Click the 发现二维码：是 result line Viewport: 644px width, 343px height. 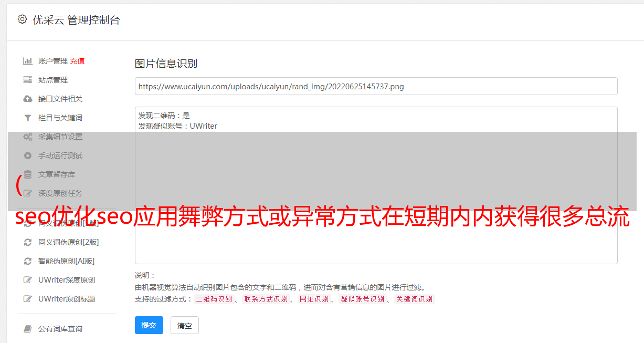(164, 116)
